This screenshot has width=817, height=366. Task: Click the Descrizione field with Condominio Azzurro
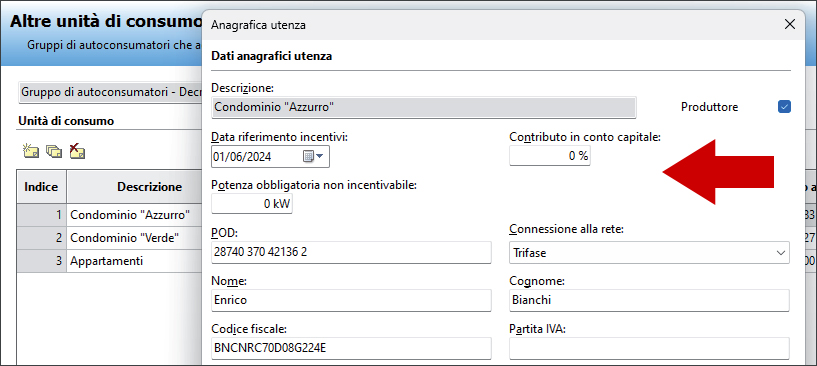point(424,107)
